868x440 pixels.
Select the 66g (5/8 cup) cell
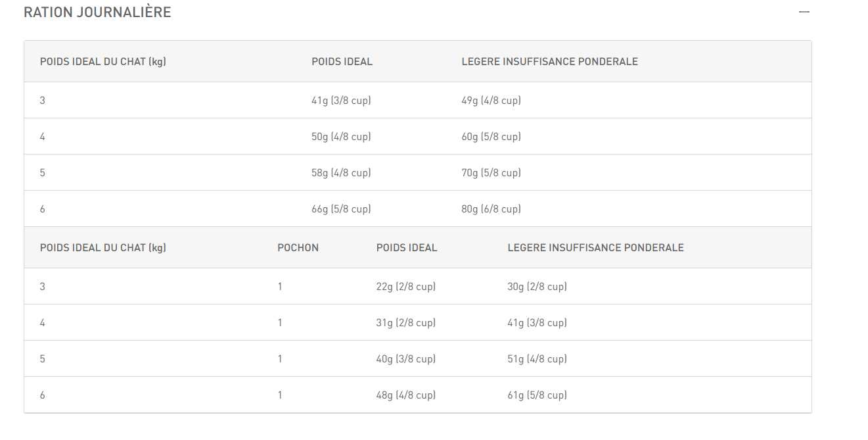click(341, 209)
